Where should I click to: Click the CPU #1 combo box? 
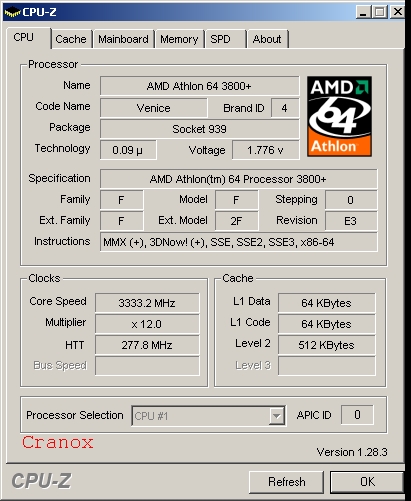point(208,416)
